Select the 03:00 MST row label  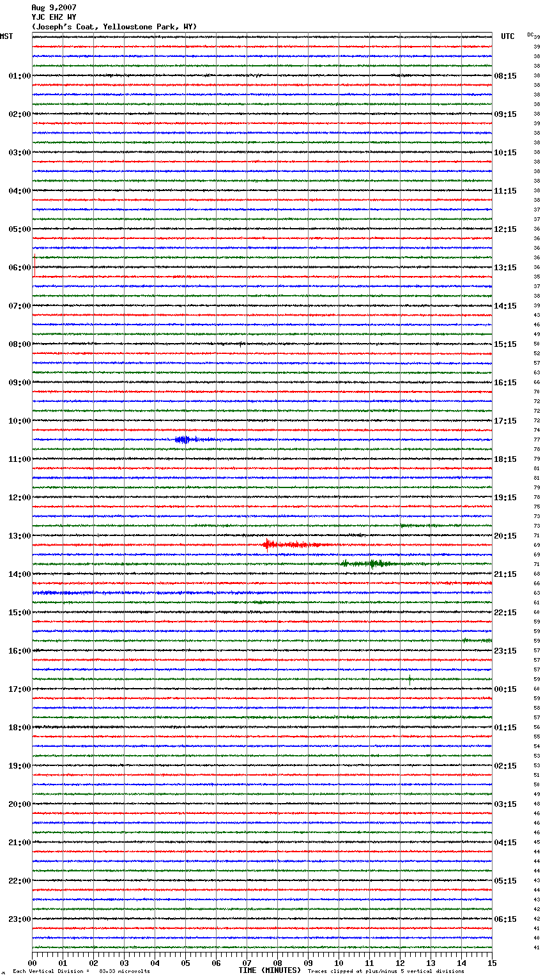pos(20,153)
